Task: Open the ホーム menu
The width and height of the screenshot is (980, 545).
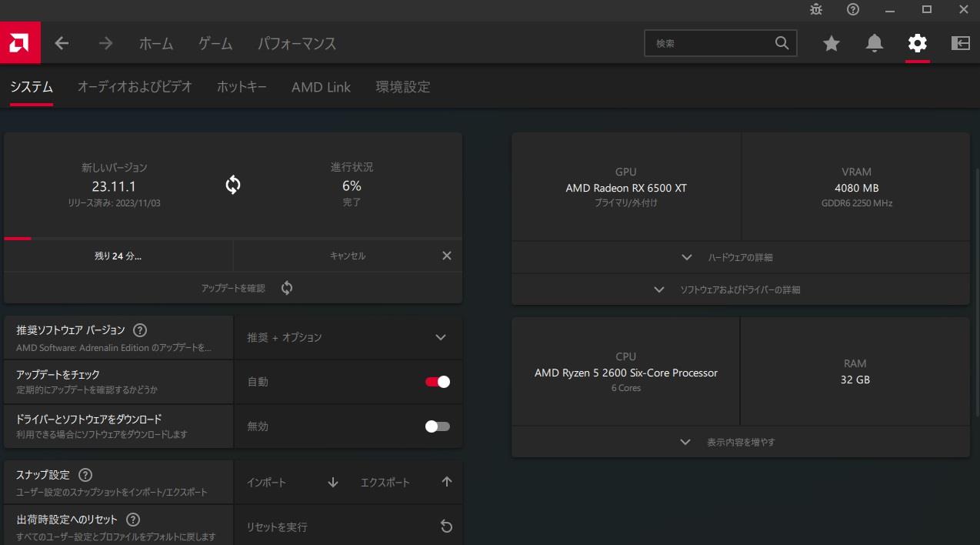Action: click(156, 44)
